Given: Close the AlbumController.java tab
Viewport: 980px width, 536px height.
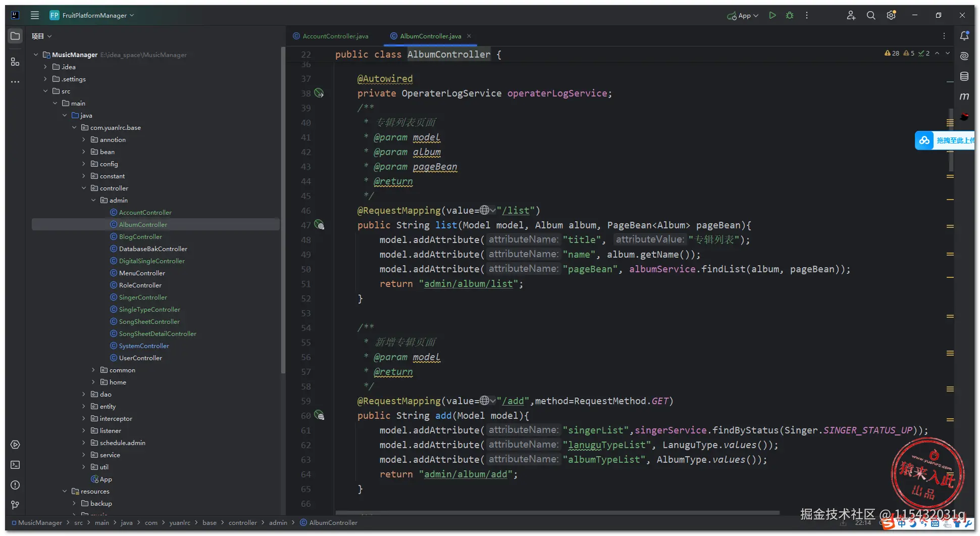Looking at the screenshot, I should 469,36.
